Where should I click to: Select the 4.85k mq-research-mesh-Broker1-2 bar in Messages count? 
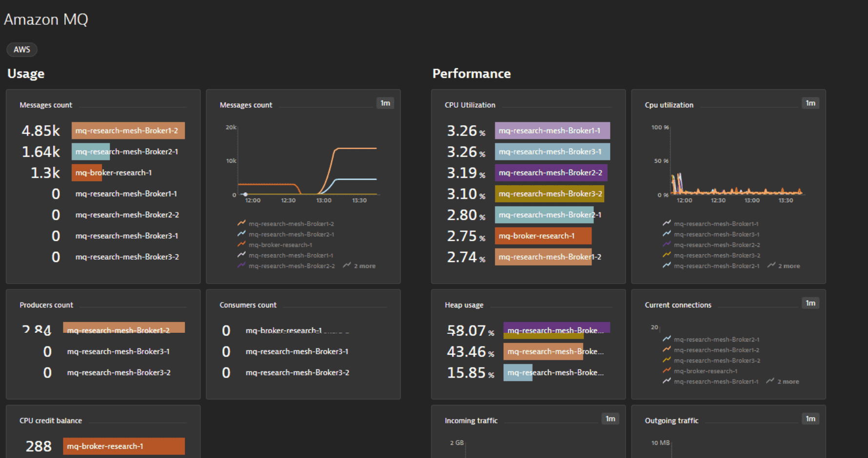tap(128, 131)
